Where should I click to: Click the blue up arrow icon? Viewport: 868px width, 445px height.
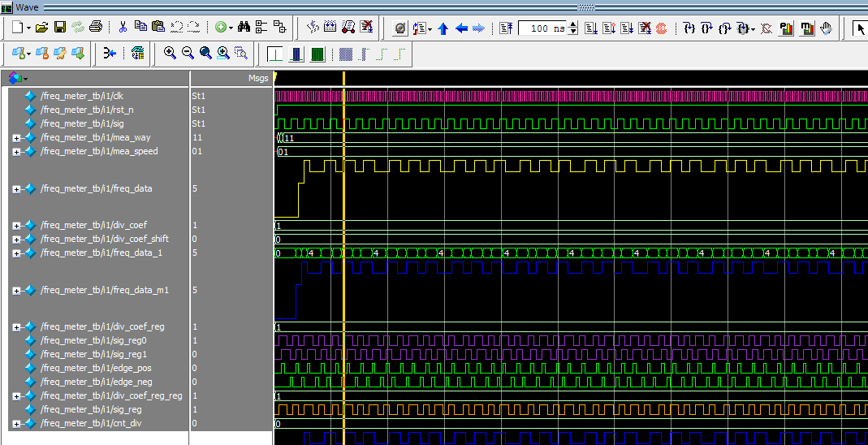443,28
